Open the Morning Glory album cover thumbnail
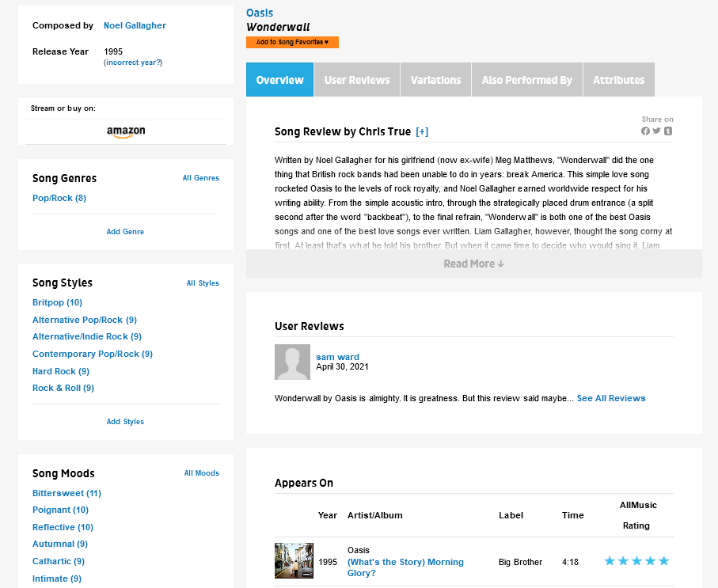Image resolution: width=718 pixels, height=588 pixels. click(294, 561)
